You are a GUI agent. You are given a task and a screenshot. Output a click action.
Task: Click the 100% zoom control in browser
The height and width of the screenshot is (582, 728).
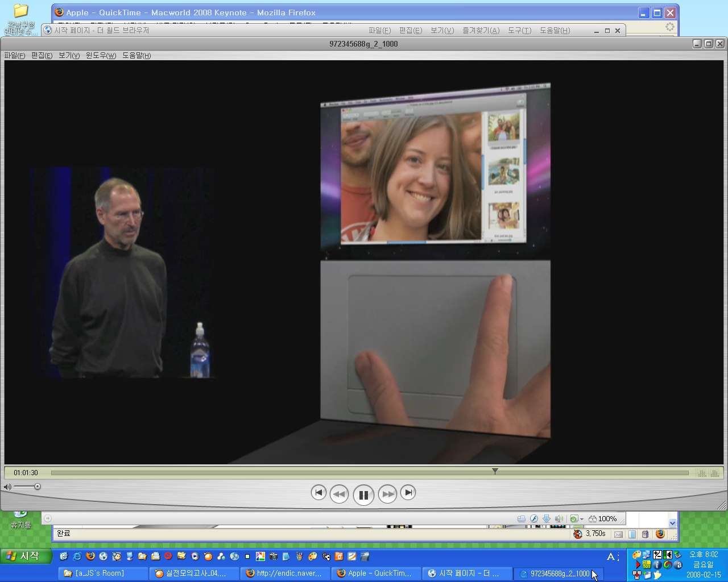click(603, 519)
